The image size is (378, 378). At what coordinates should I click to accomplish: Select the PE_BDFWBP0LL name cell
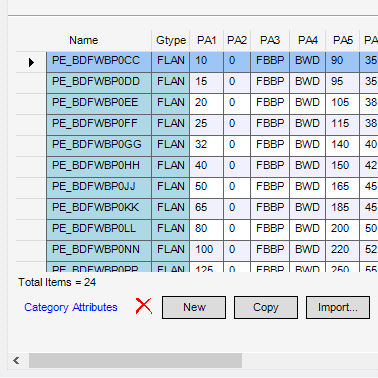click(x=99, y=230)
